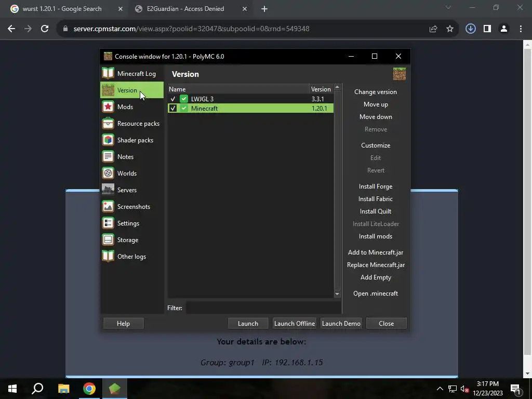
Task: Sort by the Version column header
Action: (321, 89)
